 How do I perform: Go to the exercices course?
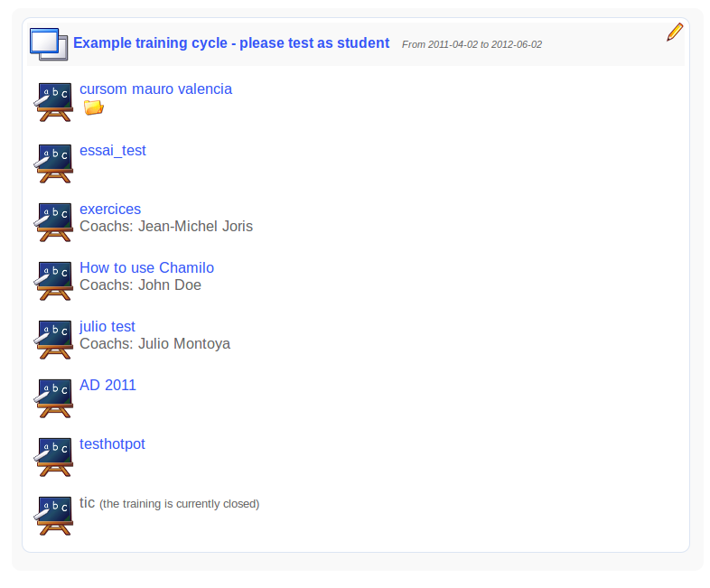pos(110,210)
